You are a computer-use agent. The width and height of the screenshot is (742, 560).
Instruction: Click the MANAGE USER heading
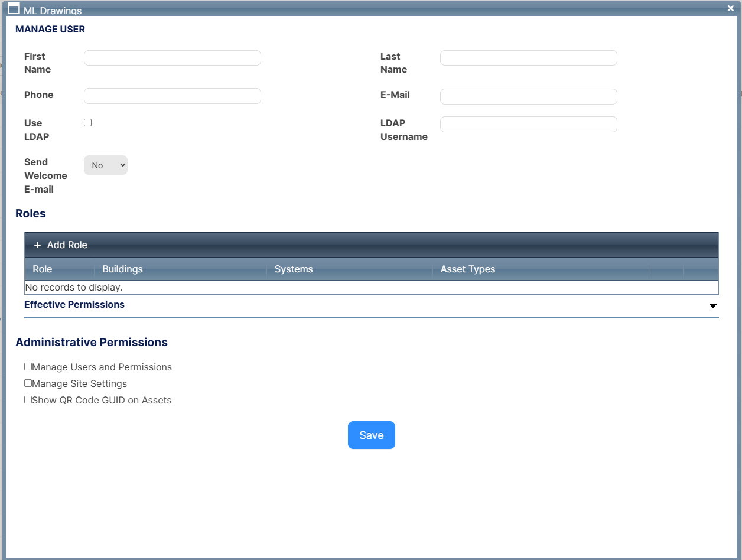pyautogui.click(x=50, y=30)
